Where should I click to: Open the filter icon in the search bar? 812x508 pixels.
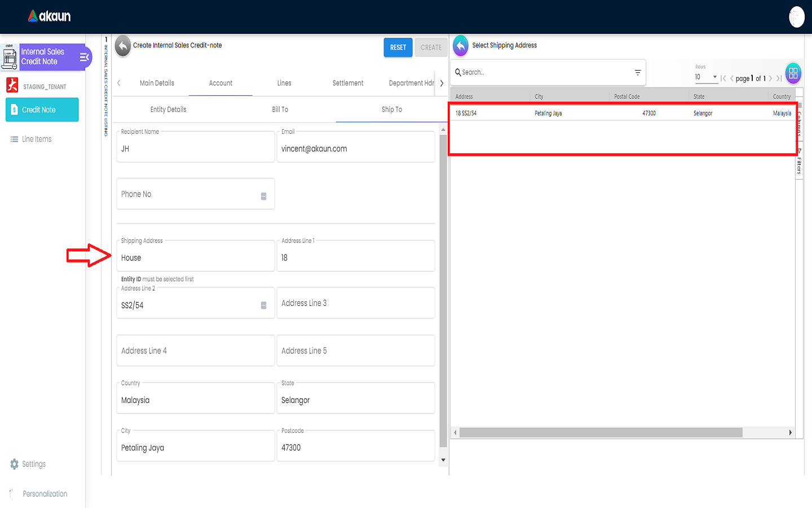(x=638, y=72)
